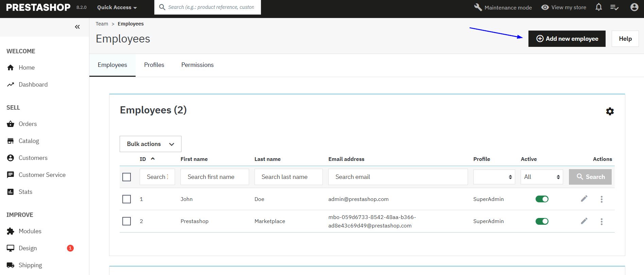This screenshot has width=644, height=275.
Task: Check the checkbox for employee ID 2
Action: click(x=126, y=221)
